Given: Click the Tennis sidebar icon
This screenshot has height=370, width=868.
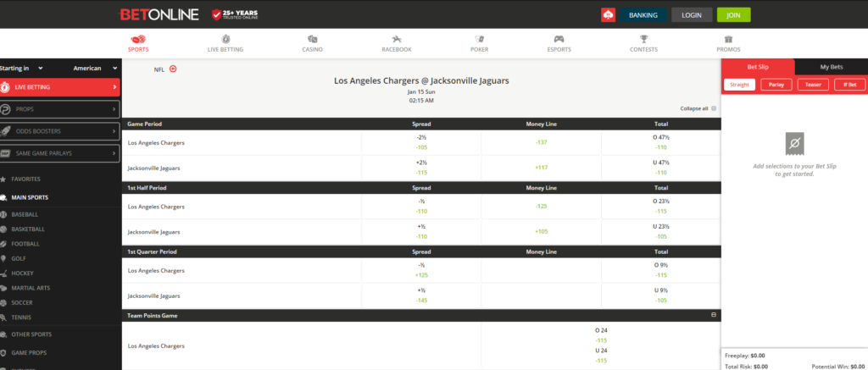Looking at the screenshot, I should tap(4, 318).
